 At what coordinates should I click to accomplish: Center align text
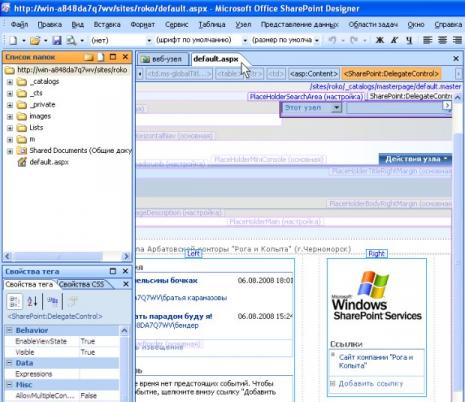(442, 40)
